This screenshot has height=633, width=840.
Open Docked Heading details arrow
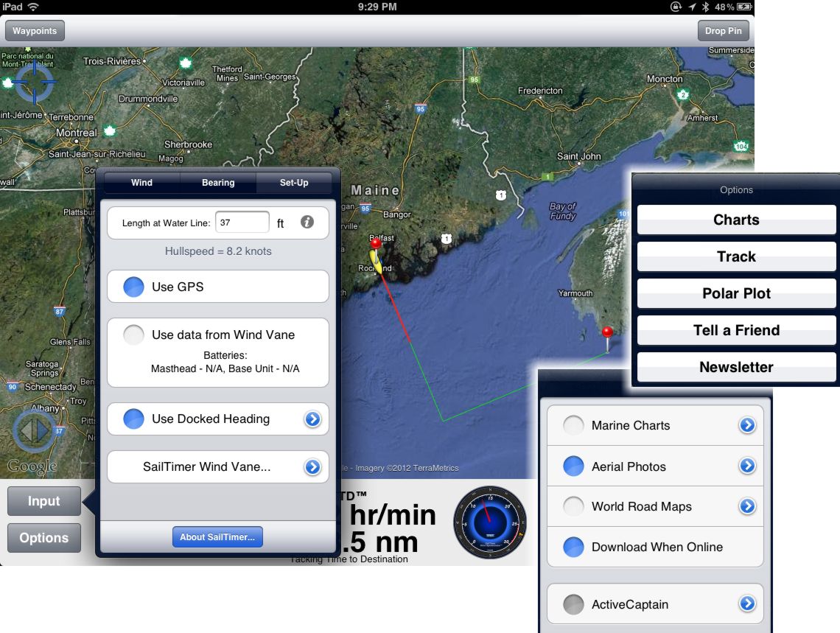313,419
